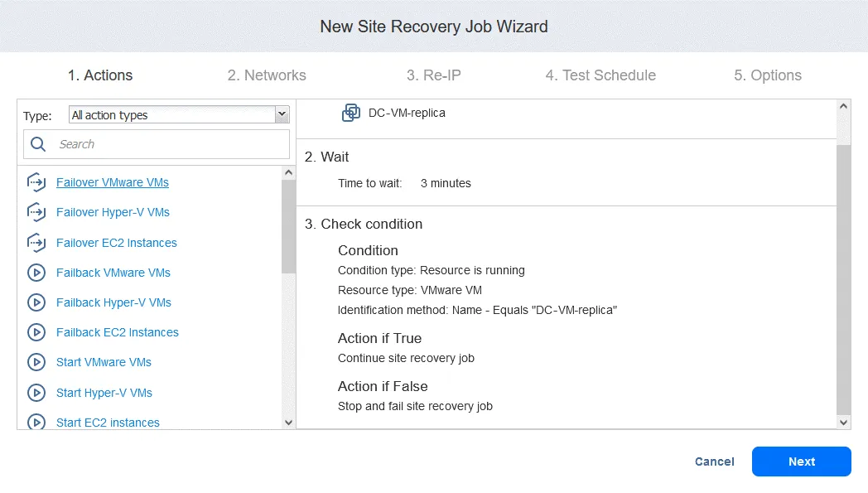Open the Options wizard step

coord(768,75)
